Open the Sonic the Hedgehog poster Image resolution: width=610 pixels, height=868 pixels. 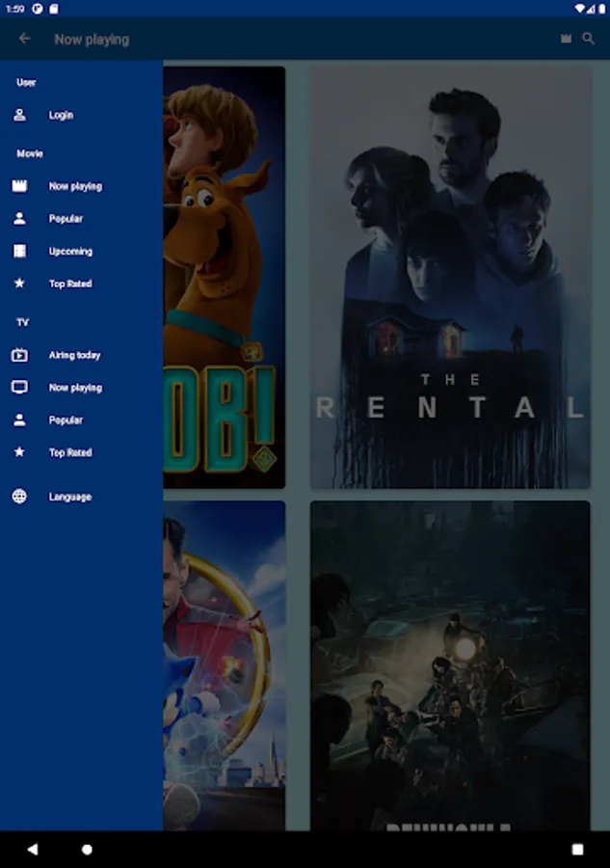[224, 665]
